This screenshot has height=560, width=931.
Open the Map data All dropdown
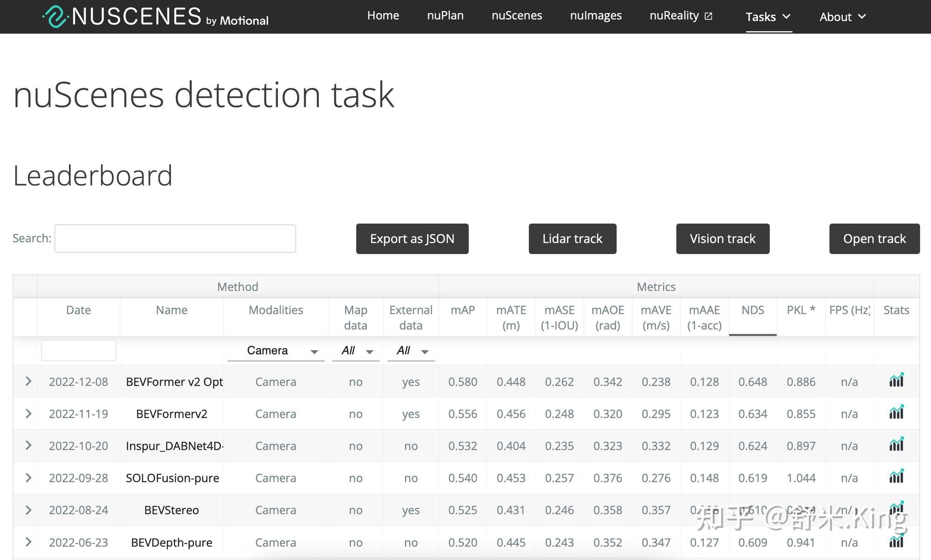356,351
